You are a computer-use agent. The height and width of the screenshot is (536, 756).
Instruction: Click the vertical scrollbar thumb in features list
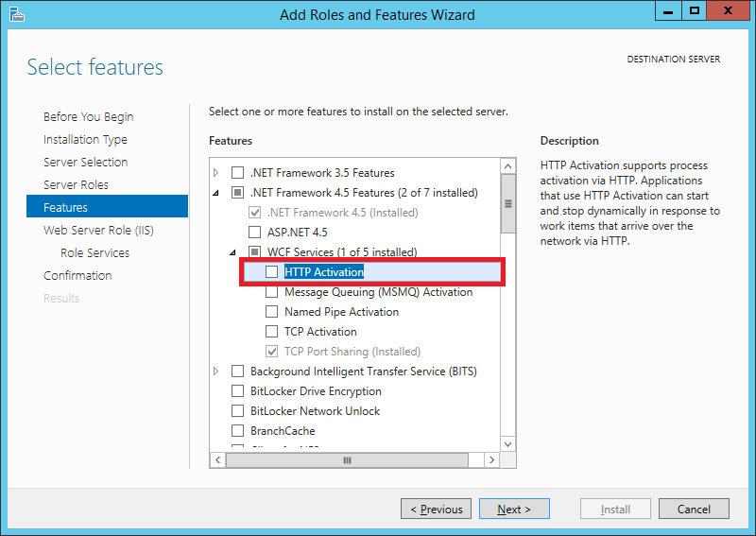click(x=507, y=203)
